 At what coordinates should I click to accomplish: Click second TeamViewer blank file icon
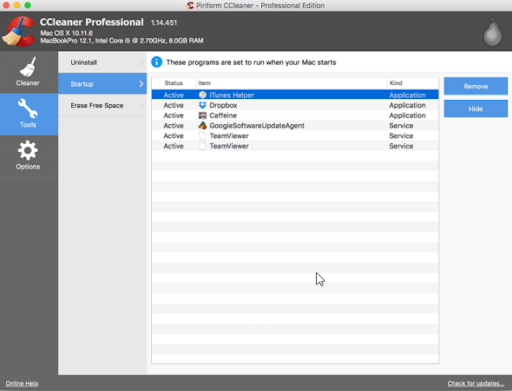coord(202,146)
